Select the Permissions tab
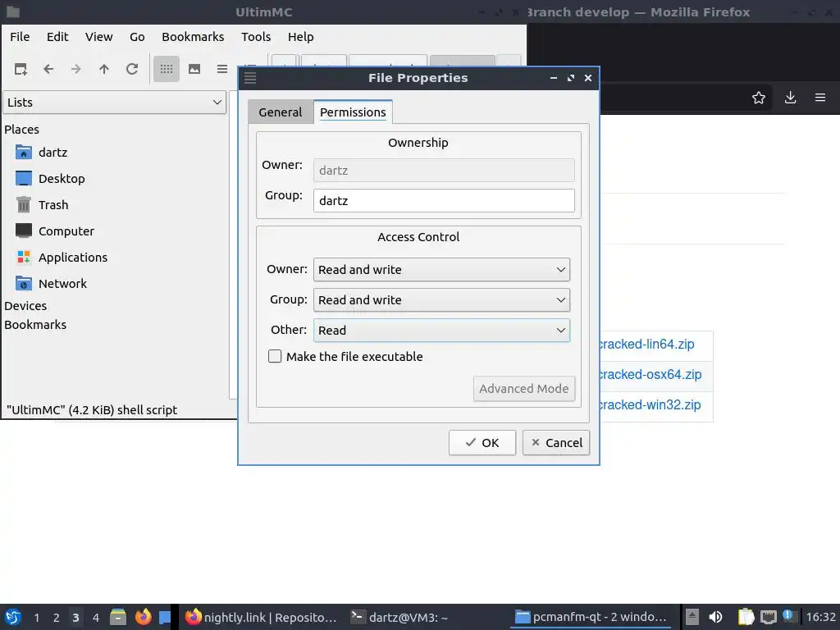840x630 pixels. pyautogui.click(x=353, y=112)
